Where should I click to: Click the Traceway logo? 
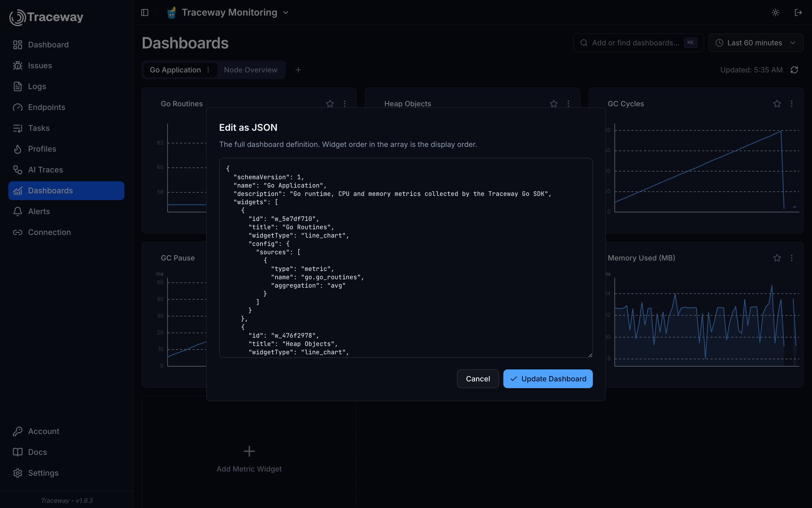tap(46, 17)
